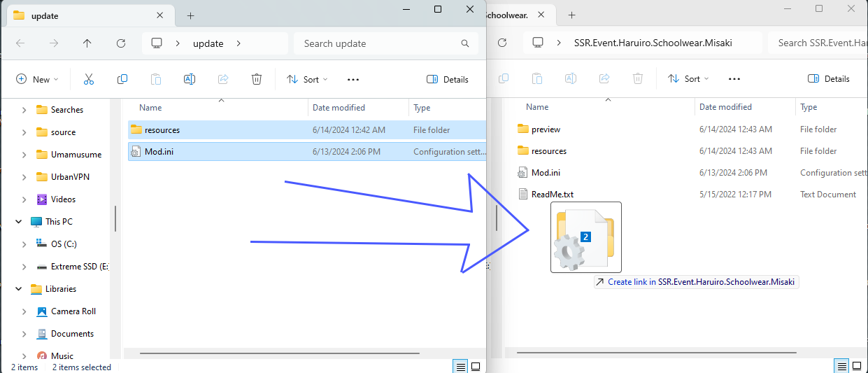Switch SSR.Event window to details view icon
Image resolution: width=868 pixels, height=373 pixels.
[x=841, y=366]
